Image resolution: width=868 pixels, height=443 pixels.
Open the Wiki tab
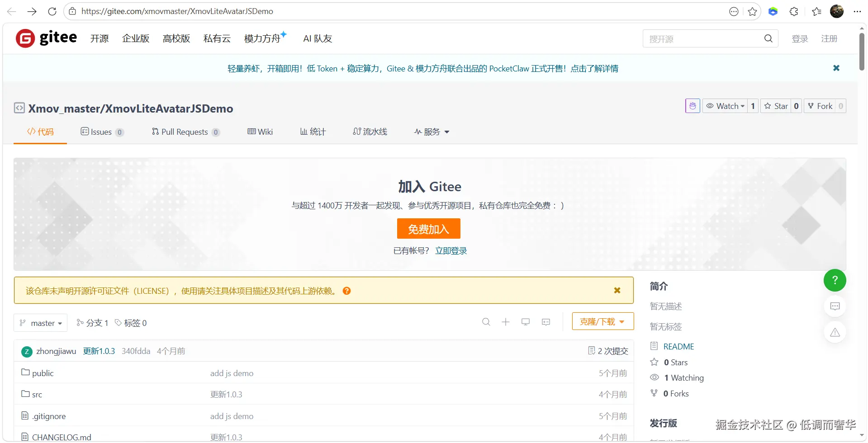[260, 132]
